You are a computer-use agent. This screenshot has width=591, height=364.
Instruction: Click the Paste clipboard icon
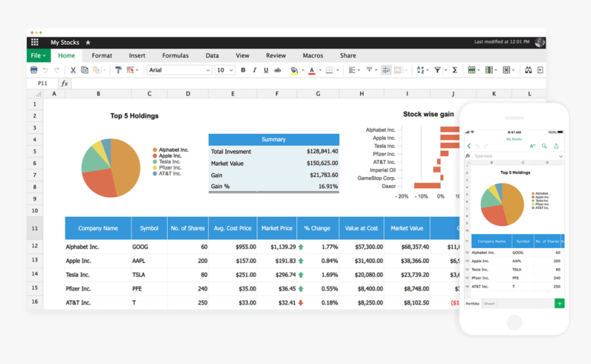coord(96,70)
